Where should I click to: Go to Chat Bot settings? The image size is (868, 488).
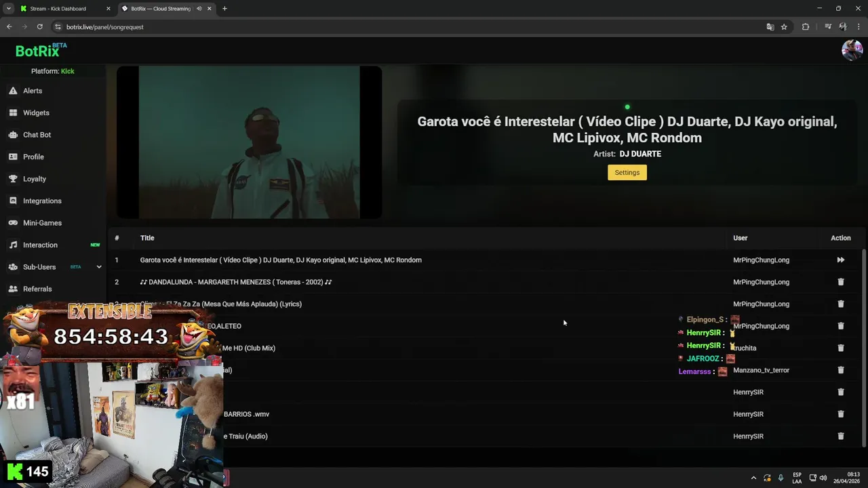(x=37, y=135)
